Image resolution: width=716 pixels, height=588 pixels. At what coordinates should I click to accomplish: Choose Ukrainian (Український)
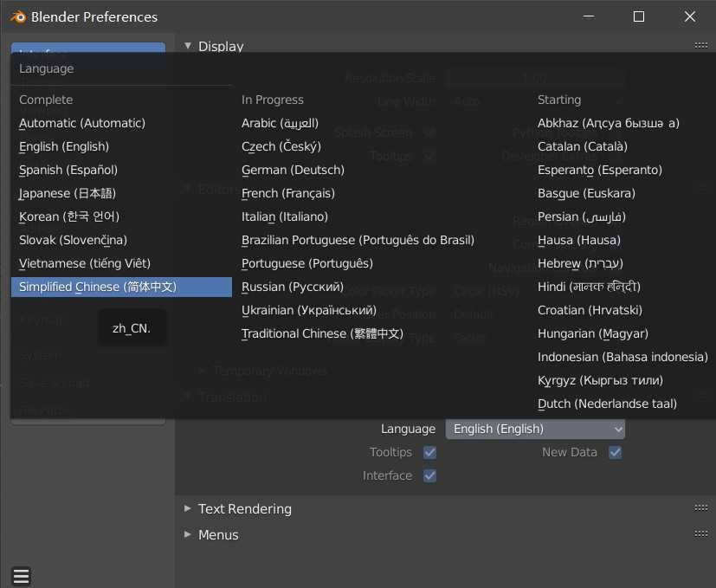309,310
